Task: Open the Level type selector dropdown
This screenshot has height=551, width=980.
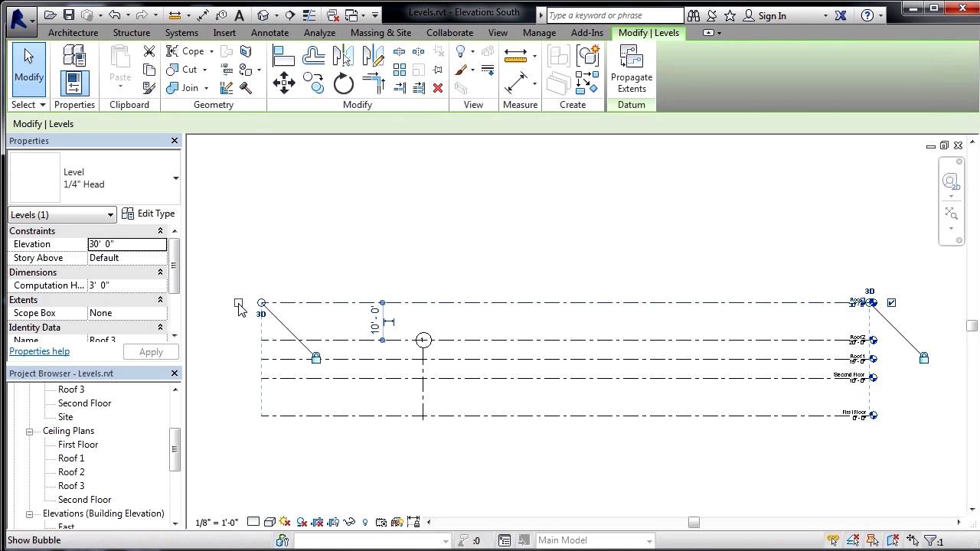Action: (175, 178)
